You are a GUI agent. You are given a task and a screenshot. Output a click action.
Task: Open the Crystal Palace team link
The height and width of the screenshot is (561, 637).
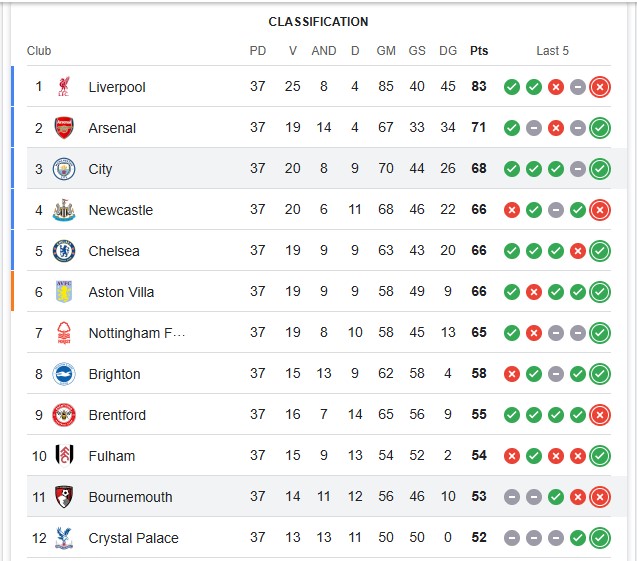(x=133, y=538)
